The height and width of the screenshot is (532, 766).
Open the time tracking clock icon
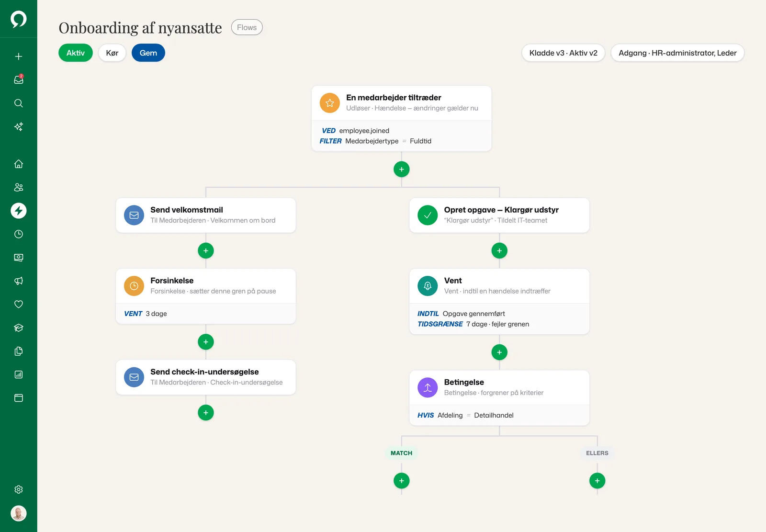[19, 234]
